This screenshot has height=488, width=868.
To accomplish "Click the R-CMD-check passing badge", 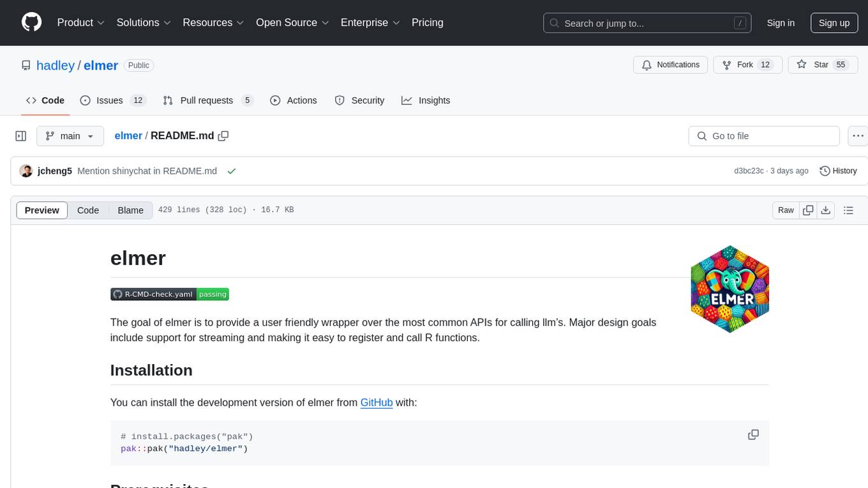I will pyautogui.click(x=170, y=294).
